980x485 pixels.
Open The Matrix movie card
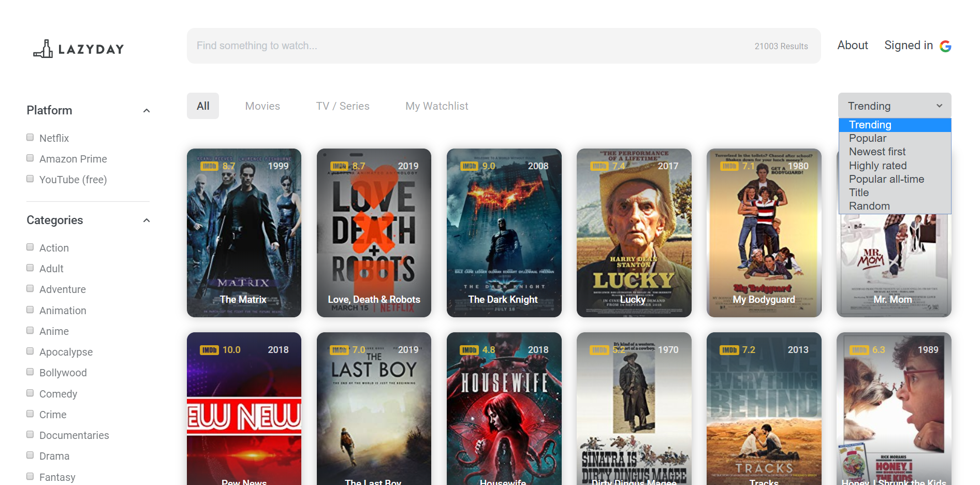(x=244, y=233)
